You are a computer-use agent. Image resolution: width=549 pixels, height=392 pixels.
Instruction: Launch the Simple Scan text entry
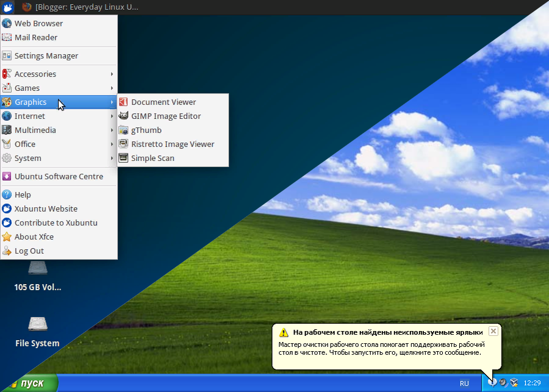point(152,158)
